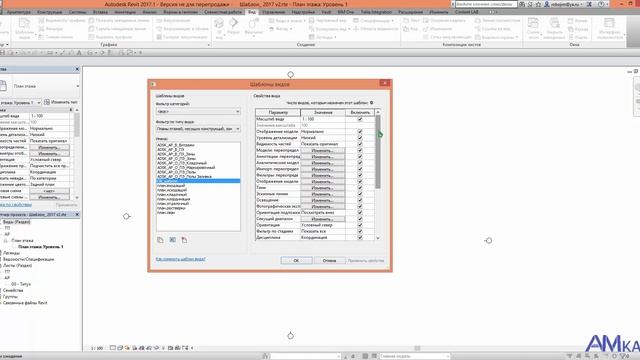The image size is (640, 360).
Task: Click the Линии соответствия icon
Action: [478, 20]
